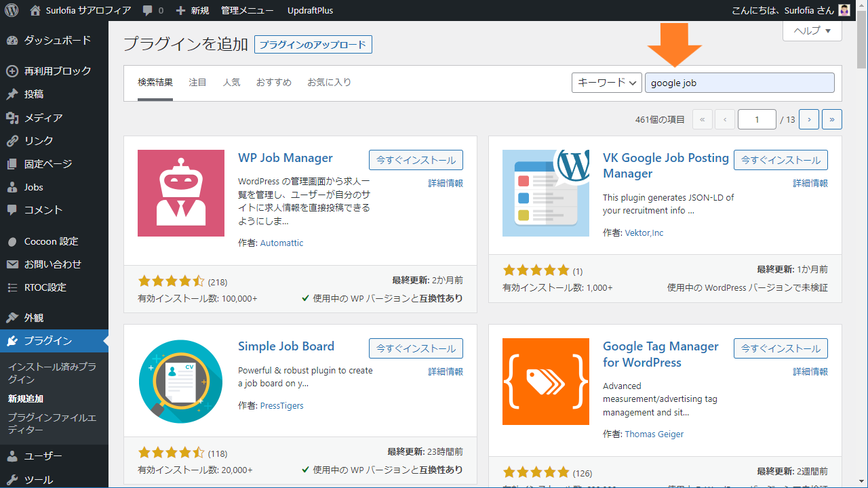Click the ツール wrench icon in sidebar

point(12,480)
